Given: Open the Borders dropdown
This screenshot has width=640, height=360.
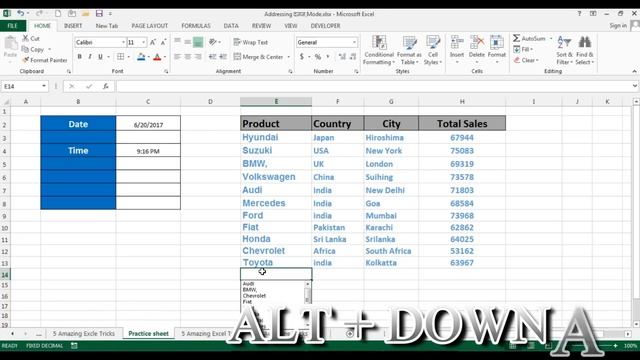Looking at the screenshot, I should pos(129,57).
